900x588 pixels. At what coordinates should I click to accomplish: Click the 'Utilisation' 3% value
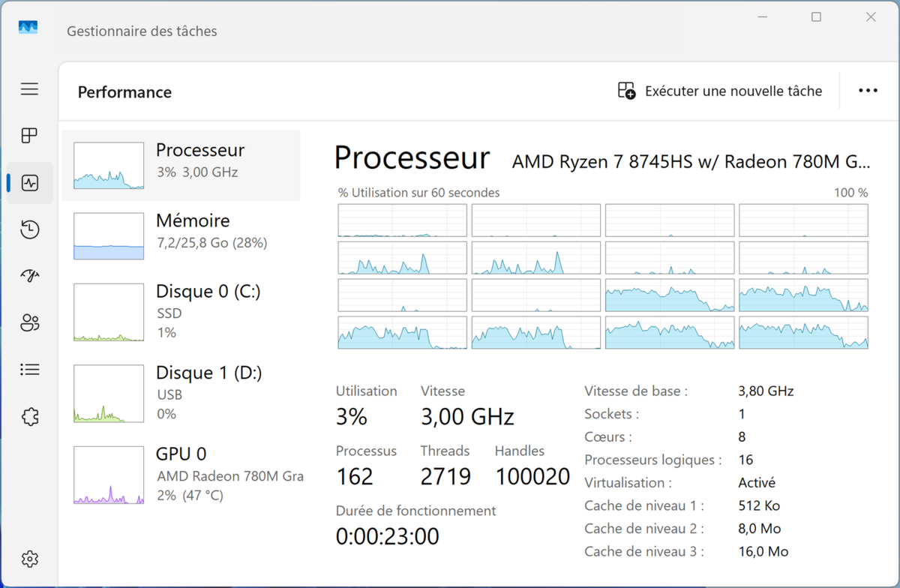coord(351,416)
